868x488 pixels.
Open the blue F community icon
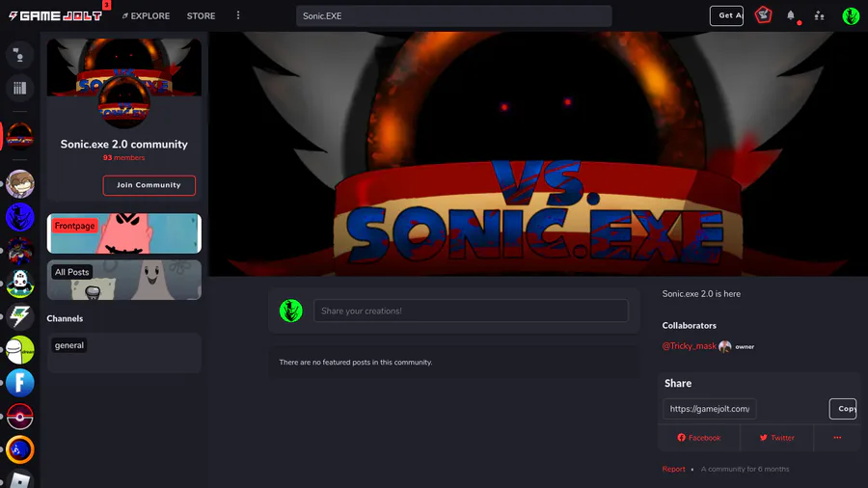[x=20, y=383]
